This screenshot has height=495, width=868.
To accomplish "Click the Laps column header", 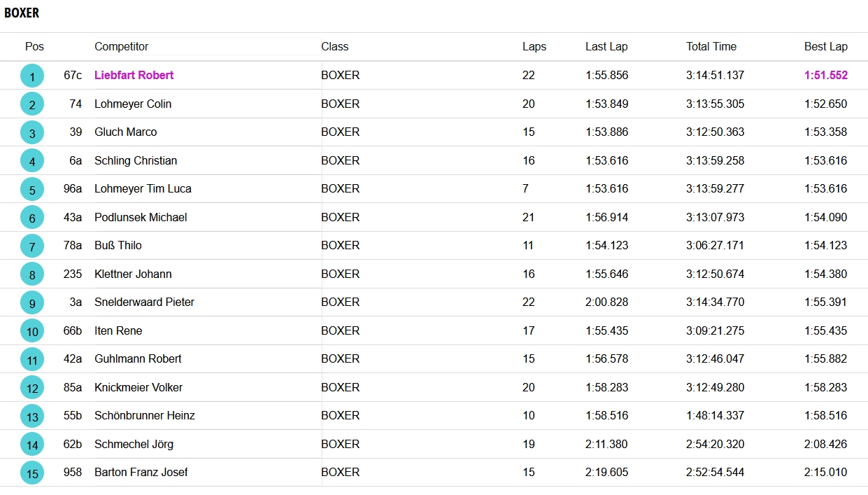I will coord(534,47).
